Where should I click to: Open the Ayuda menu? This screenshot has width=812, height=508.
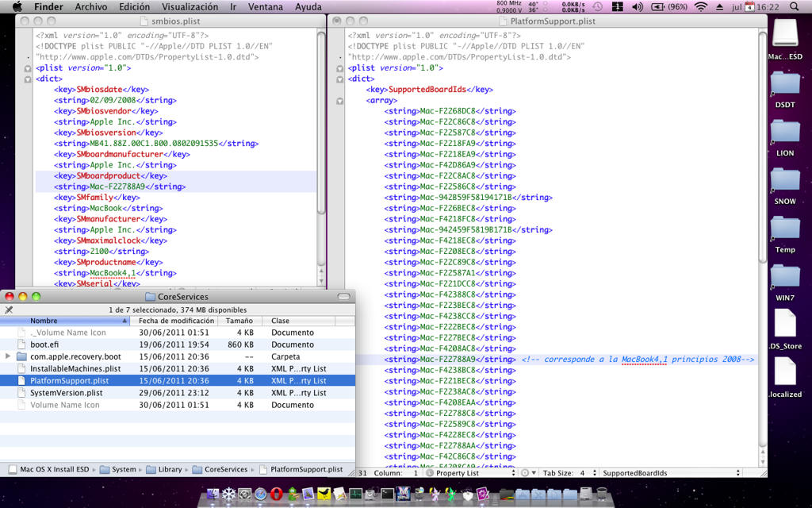(x=308, y=6)
